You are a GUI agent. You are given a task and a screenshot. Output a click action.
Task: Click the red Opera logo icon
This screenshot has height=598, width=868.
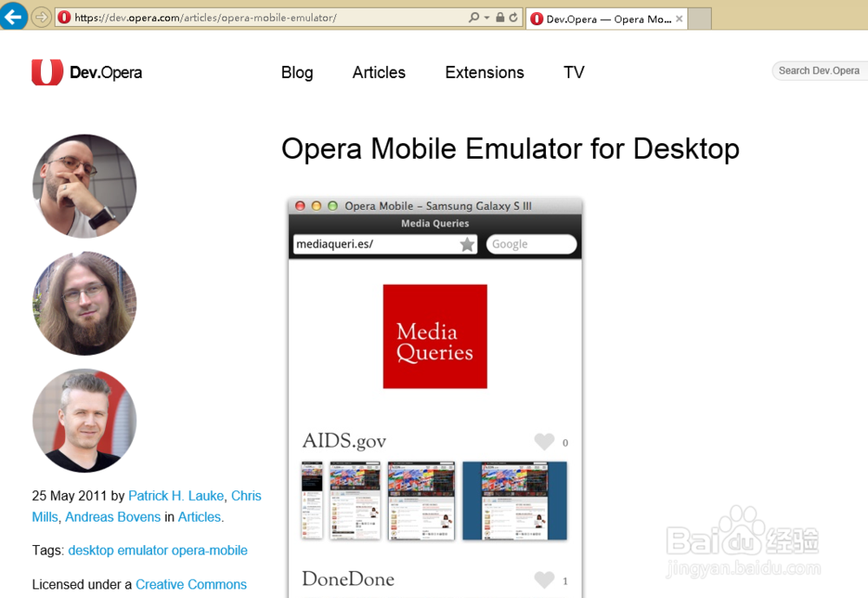point(48,72)
